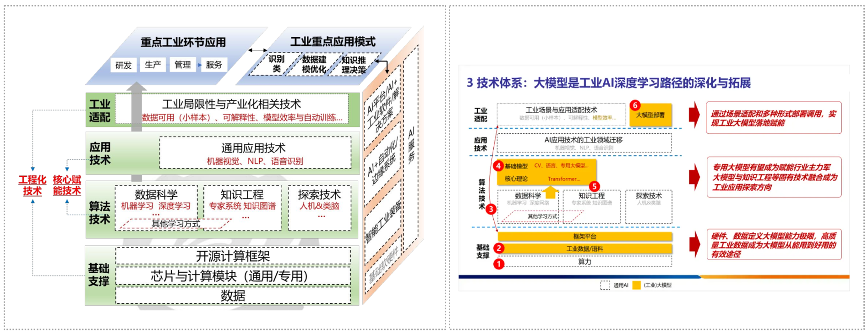Click the yellow 工业数据/语料 bar
Screen dimensions: 868x335
(x=585, y=249)
